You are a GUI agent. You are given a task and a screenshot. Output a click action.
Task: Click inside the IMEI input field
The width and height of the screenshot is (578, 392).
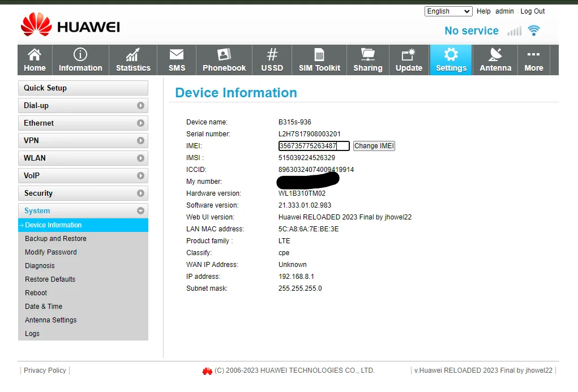click(314, 146)
